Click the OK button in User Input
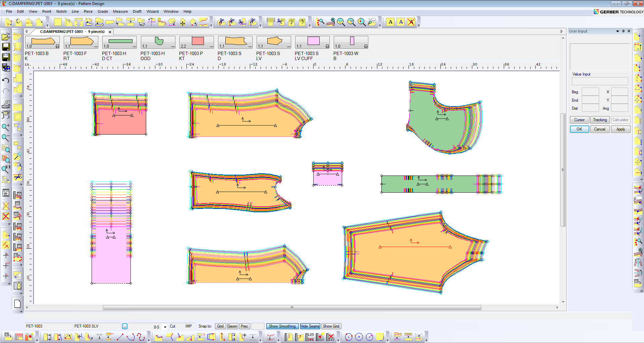Screen dimensions: 644x343 tap(579, 129)
